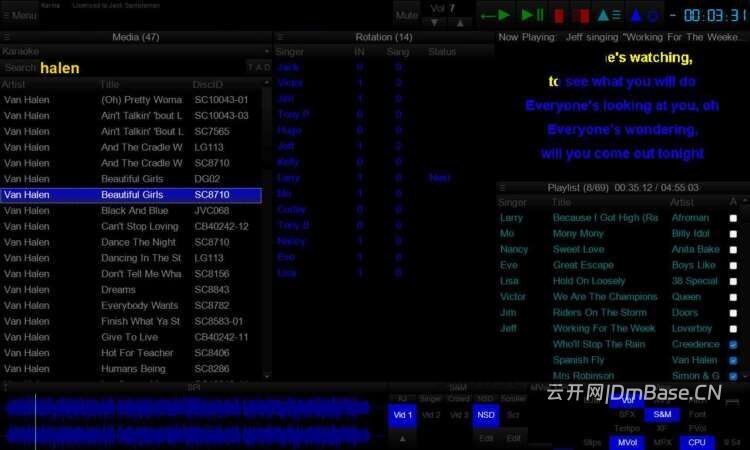Check the box for We Are The Champions
This screenshot has height=450, width=750.
click(x=733, y=297)
